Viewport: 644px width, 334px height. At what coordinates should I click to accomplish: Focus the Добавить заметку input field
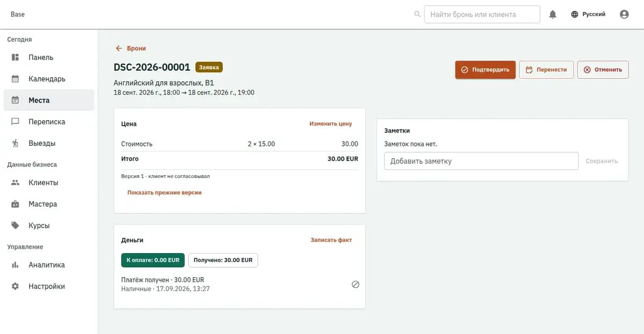481,161
